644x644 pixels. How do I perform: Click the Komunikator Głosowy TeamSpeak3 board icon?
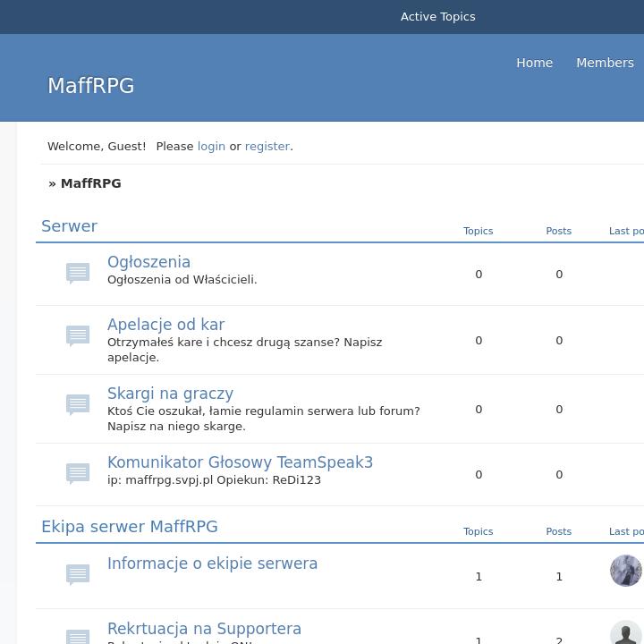[x=78, y=472]
